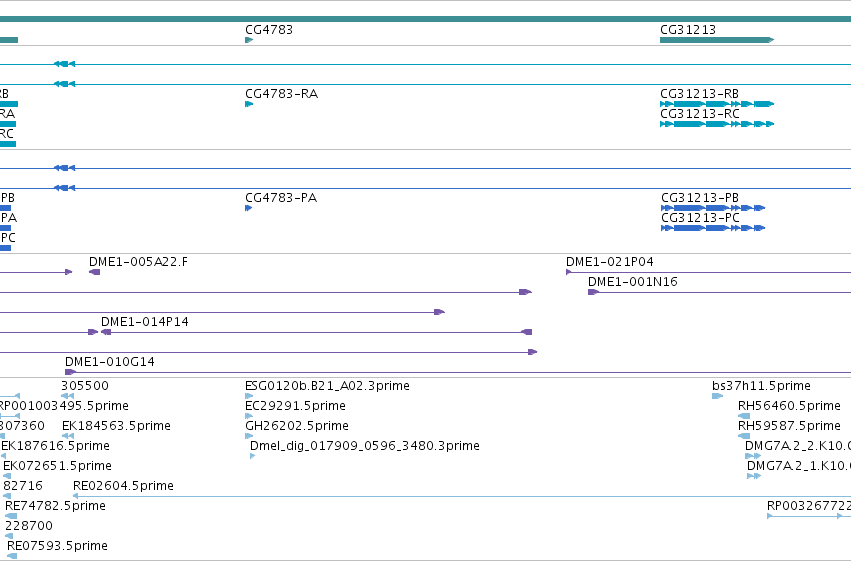Click the ESG0120b.B21_A02.3prime EST label

327,386
